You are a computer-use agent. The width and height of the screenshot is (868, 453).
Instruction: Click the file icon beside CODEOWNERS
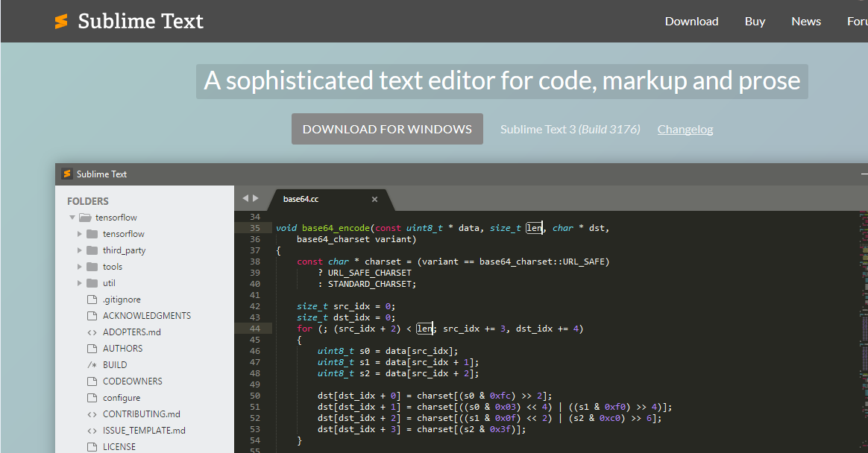[x=92, y=381]
